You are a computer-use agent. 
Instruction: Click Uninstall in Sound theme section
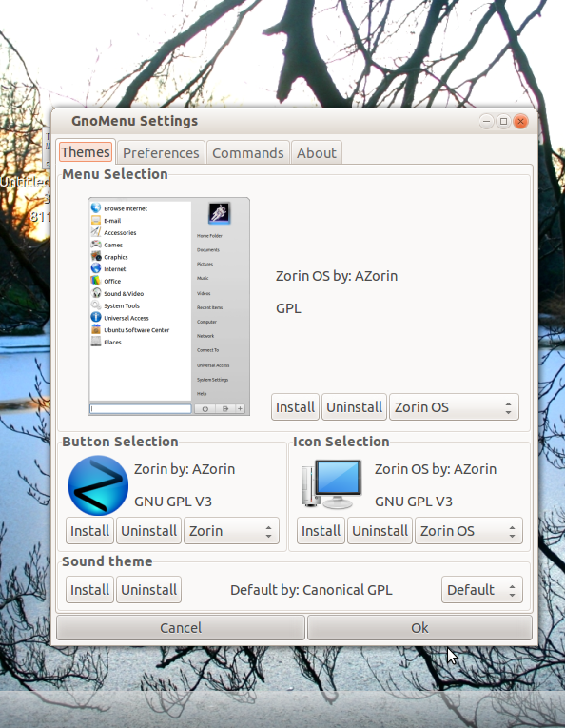click(x=148, y=590)
